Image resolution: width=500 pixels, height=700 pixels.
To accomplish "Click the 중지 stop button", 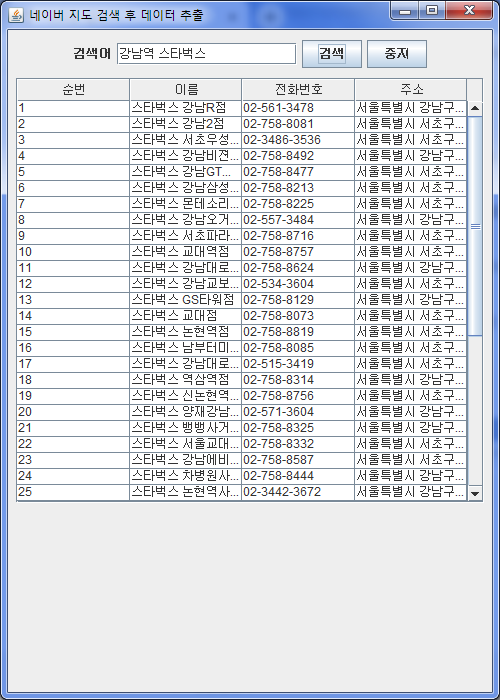I will (x=397, y=54).
